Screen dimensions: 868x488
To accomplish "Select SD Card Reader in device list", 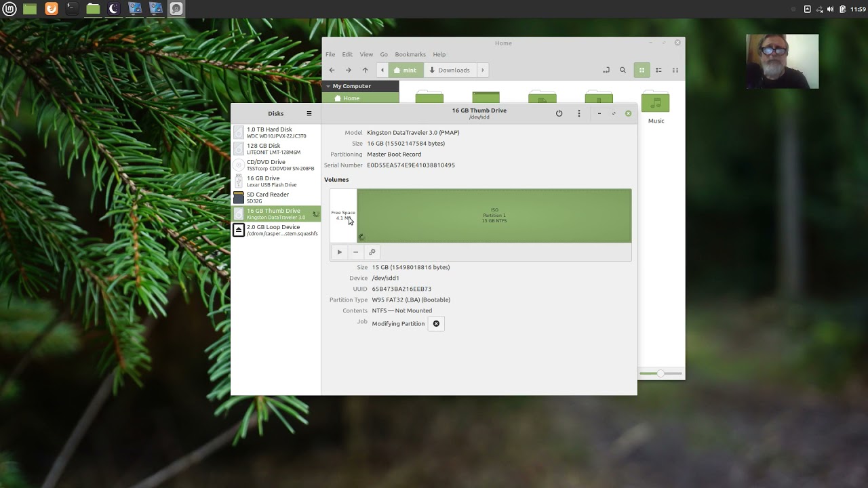I will 276,197.
